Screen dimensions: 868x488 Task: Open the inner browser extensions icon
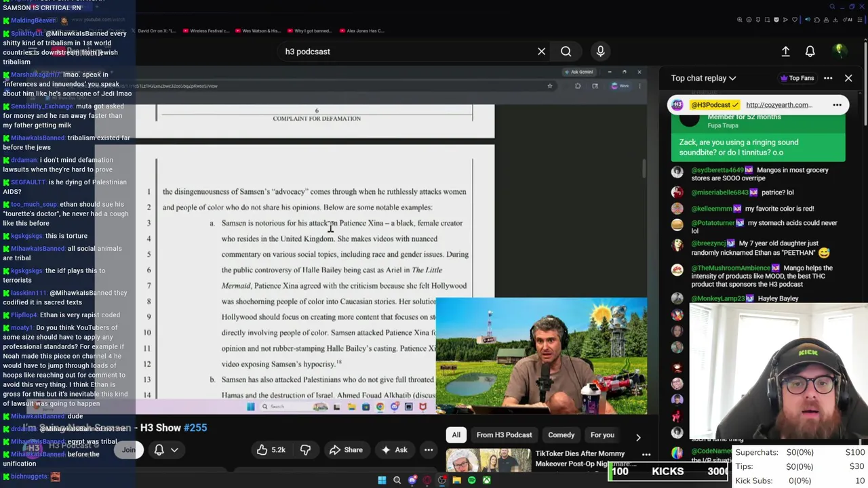point(578,86)
